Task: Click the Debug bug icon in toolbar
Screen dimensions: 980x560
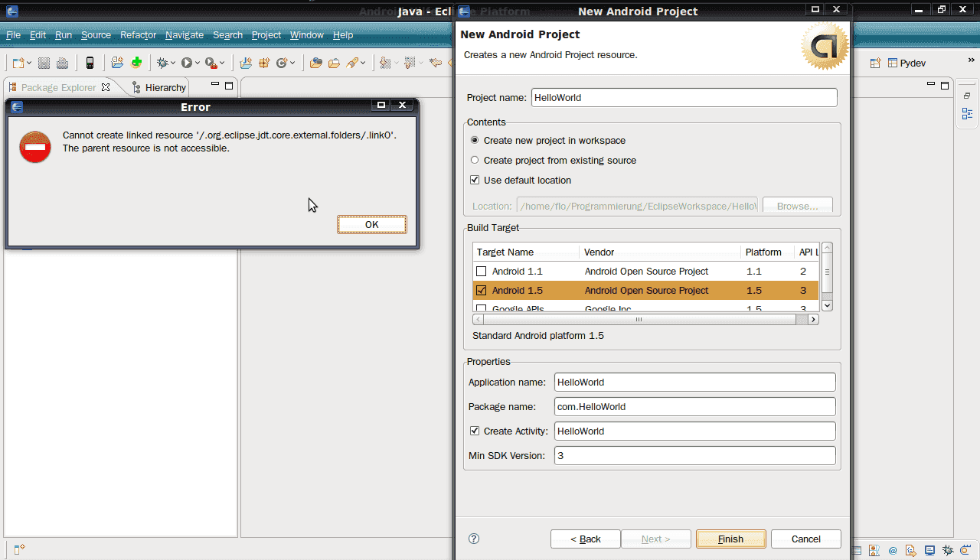Action: pos(162,63)
